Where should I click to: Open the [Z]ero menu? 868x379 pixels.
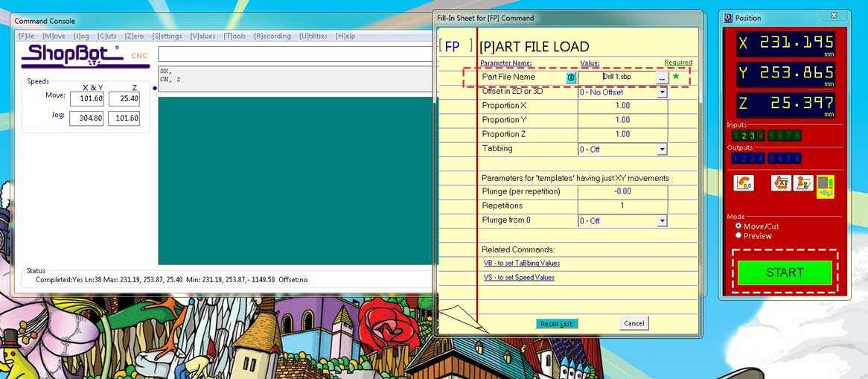tap(134, 36)
